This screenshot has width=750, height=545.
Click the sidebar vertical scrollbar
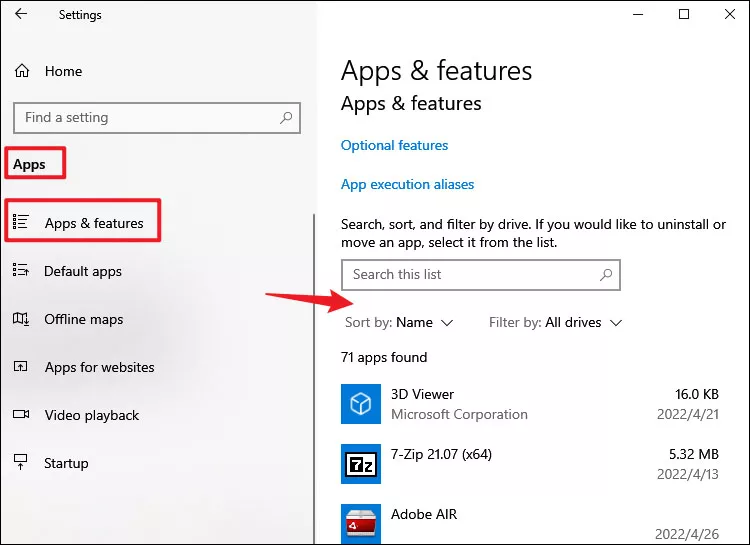pos(314,378)
